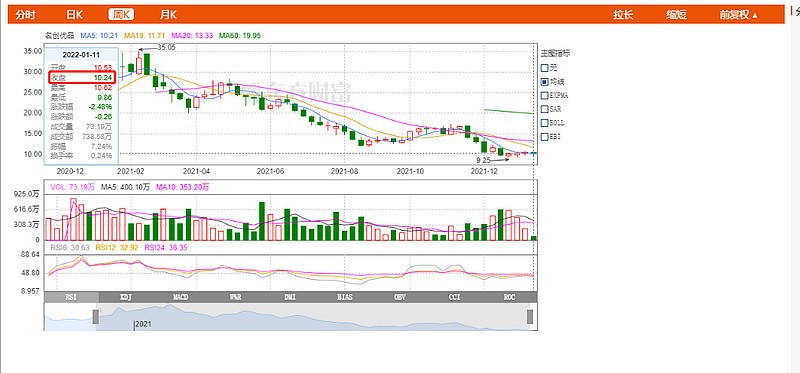Click the left range slider handle
The height and width of the screenshot is (373, 800).
95,316
